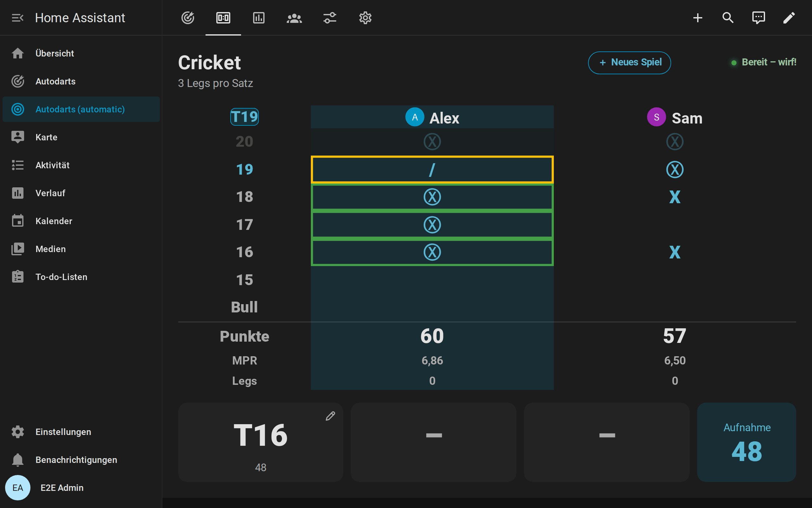
Task: Open the gear settings tab
Action: (x=365, y=17)
